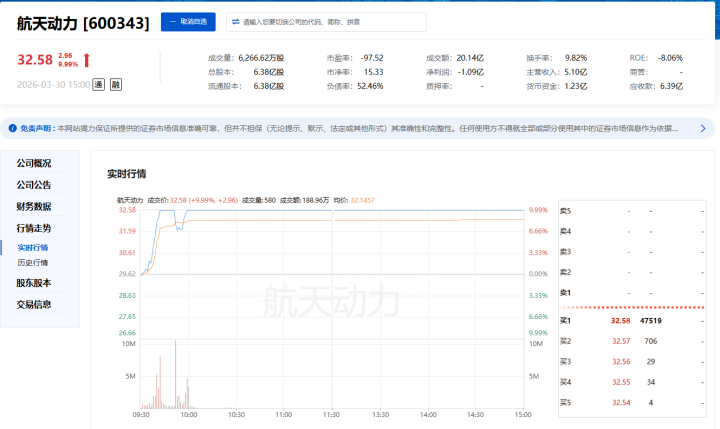The height and width of the screenshot is (429, 720).
Task: Select 实时行情 sub-item
Action: [x=33, y=248]
